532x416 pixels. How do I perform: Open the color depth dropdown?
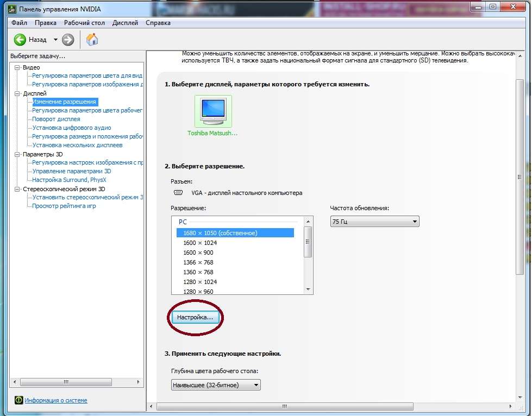click(216, 385)
